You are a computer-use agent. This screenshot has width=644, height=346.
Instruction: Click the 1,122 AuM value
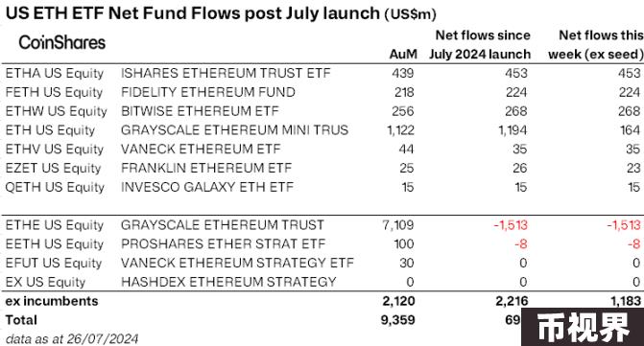pos(400,130)
